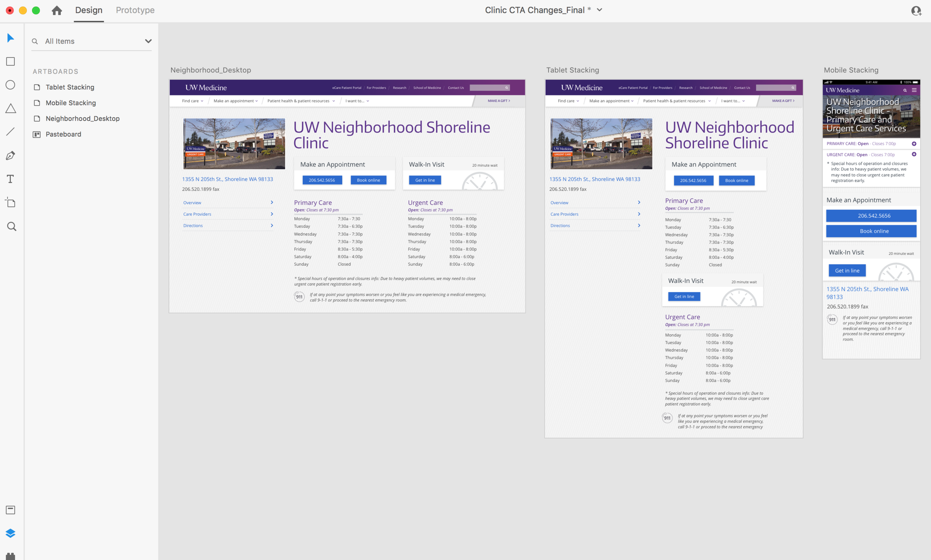Screen dimensions: 931x560
Task: Select the Pen tool
Action: coord(10,156)
